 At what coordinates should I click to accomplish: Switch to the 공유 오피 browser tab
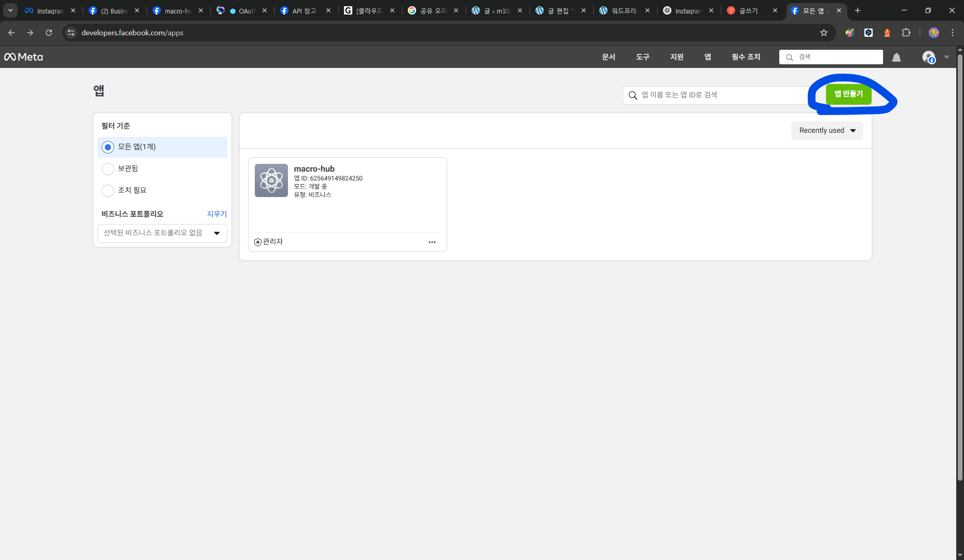(x=434, y=10)
